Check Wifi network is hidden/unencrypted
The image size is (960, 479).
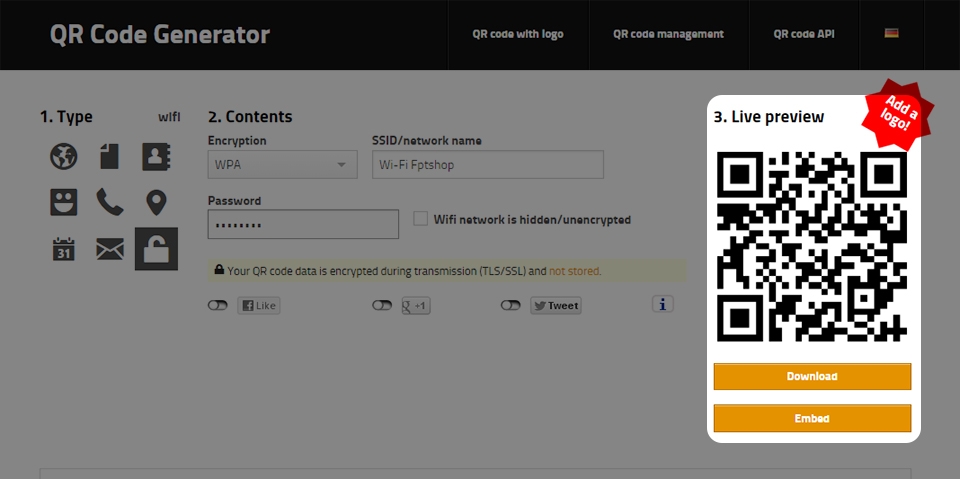coord(421,219)
